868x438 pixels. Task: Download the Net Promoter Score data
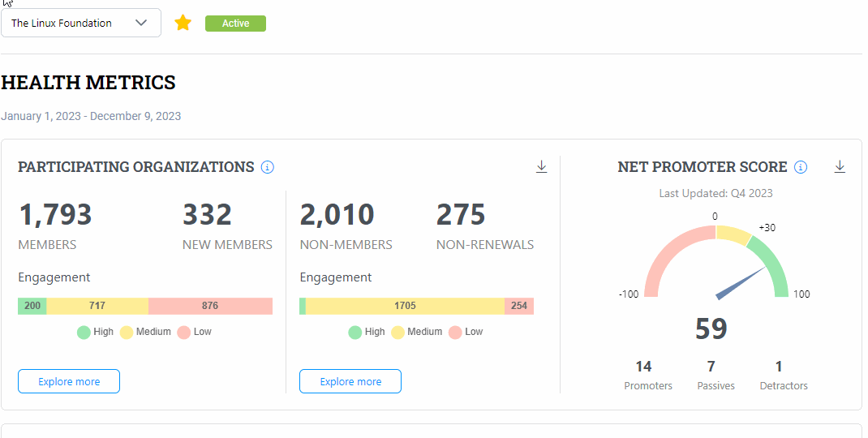click(x=840, y=167)
